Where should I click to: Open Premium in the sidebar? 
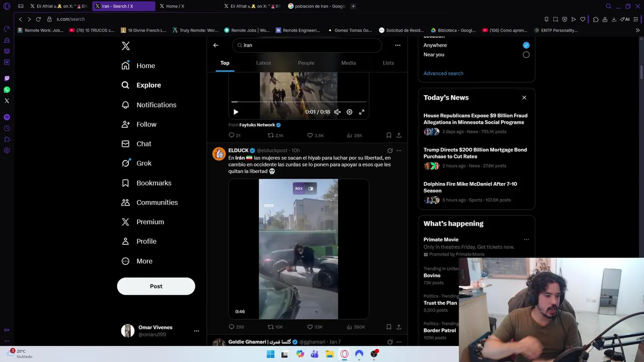(143, 222)
